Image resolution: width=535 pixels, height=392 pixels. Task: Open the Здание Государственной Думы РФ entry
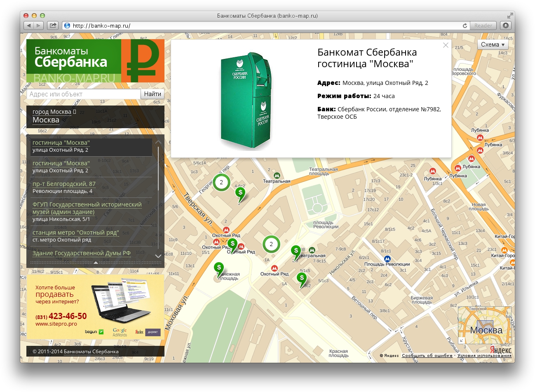point(82,253)
